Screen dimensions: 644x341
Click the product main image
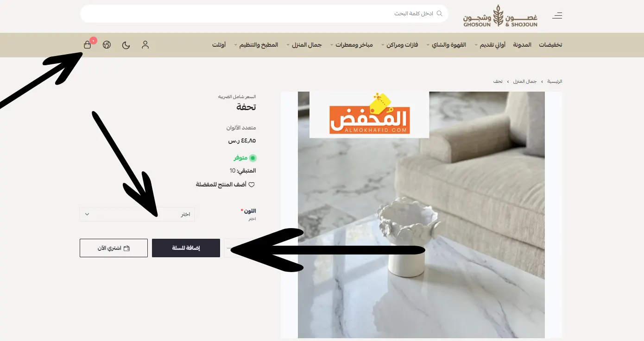pos(421,215)
